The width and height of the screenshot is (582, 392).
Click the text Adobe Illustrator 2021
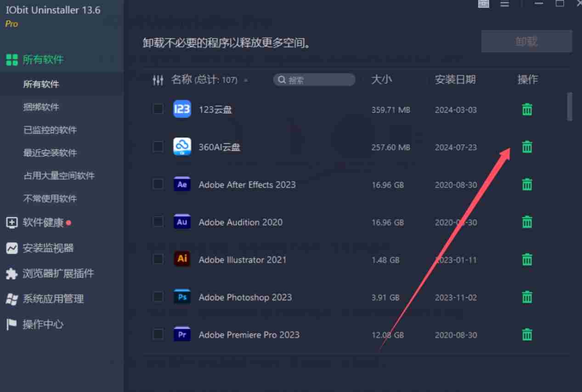[x=243, y=260]
